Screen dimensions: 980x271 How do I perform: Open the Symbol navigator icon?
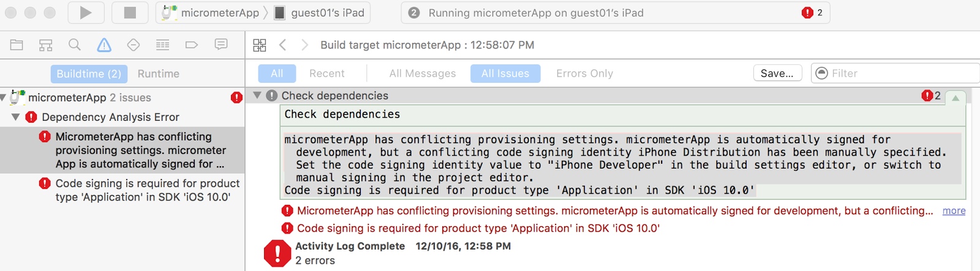click(46, 45)
